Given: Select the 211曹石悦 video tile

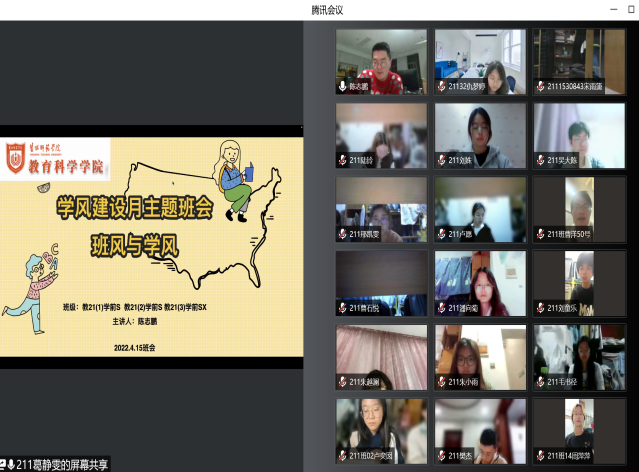Looking at the screenshot, I should point(381,282).
